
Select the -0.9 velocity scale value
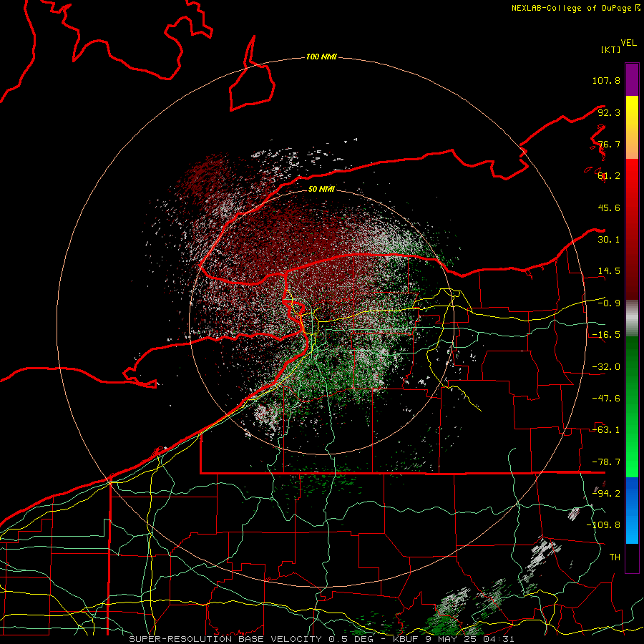pyautogui.click(x=609, y=303)
